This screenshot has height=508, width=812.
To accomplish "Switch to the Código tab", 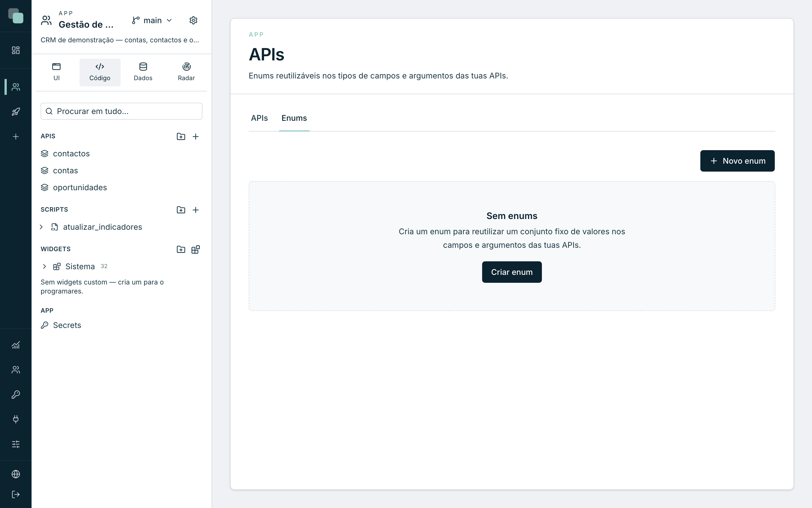I will (100, 72).
